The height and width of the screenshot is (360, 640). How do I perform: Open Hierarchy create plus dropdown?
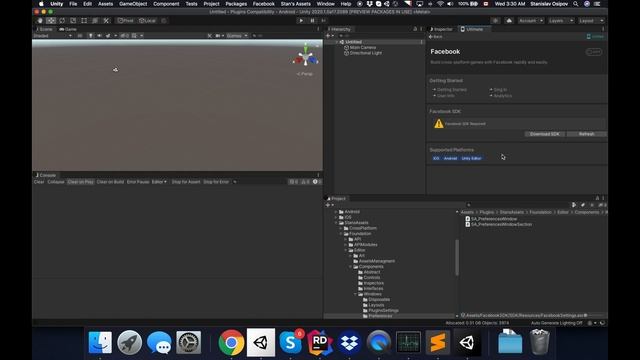point(330,36)
